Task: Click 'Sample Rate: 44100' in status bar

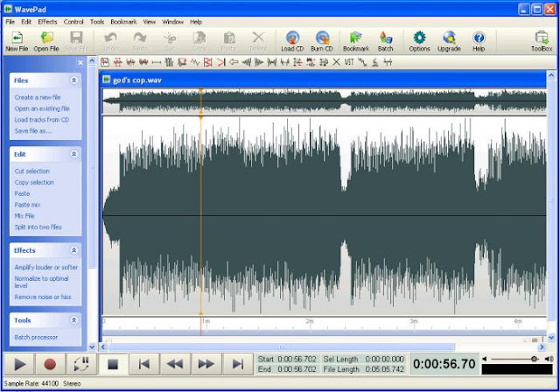Action: 31,383
